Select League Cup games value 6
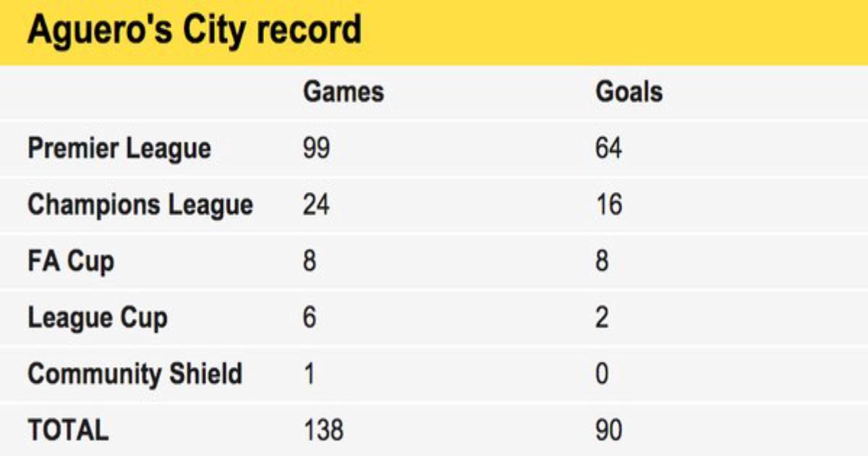This screenshot has height=456, width=868. [310, 318]
